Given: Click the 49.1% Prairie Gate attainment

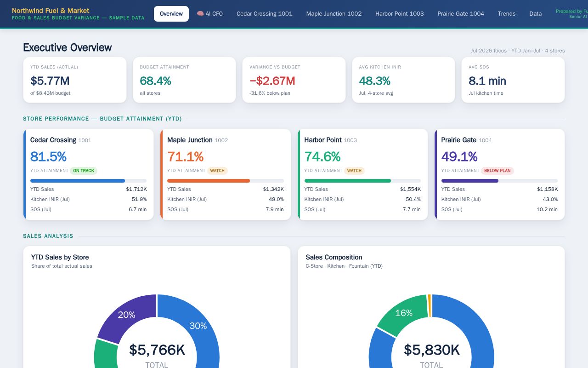Looking at the screenshot, I should 459,157.
